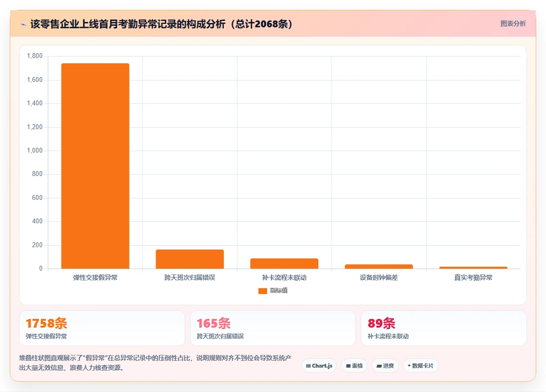Click the 数据卡片 tag chip
The image size is (546, 392).
click(420, 366)
